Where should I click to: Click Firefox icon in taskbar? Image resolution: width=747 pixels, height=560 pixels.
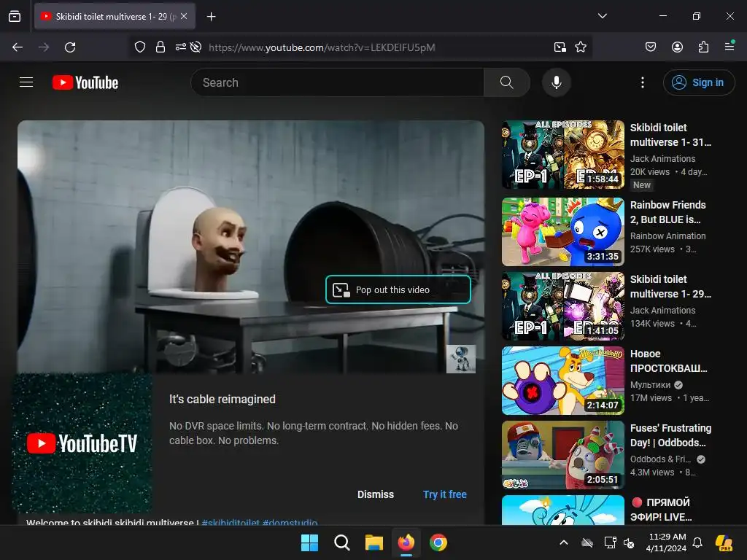tap(406, 542)
